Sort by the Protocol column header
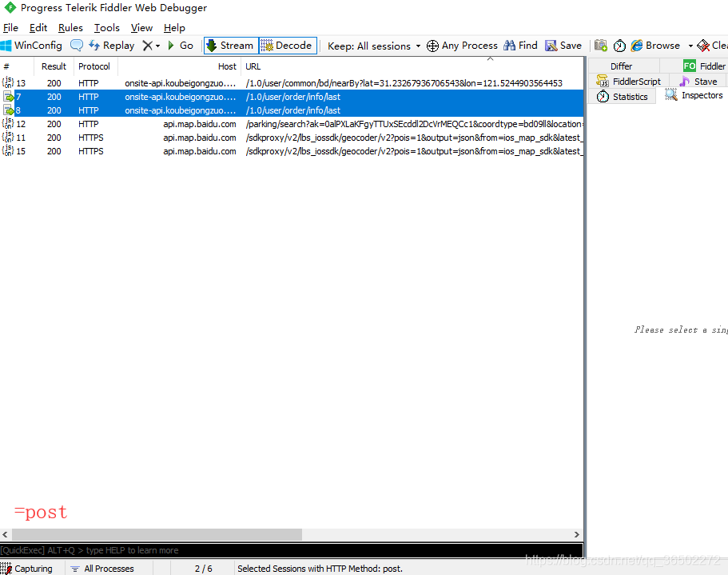Screen dimensions: 728x575 click(x=96, y=66)
